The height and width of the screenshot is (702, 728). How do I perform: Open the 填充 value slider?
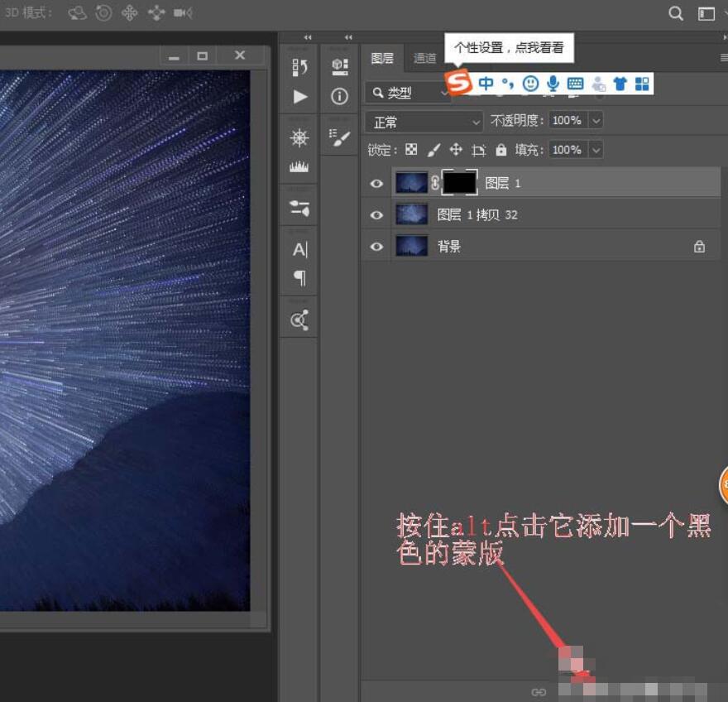coord(596,150)
